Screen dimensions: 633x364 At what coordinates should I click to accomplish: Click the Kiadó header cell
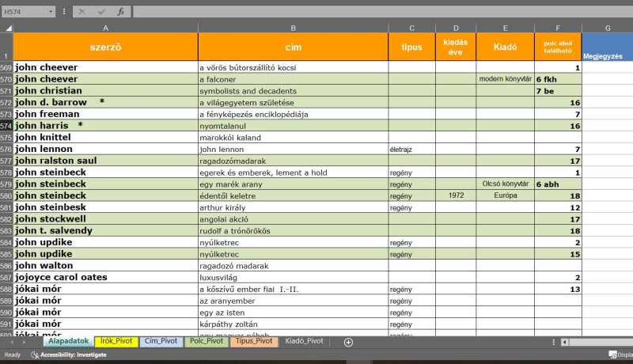(505, 47)
